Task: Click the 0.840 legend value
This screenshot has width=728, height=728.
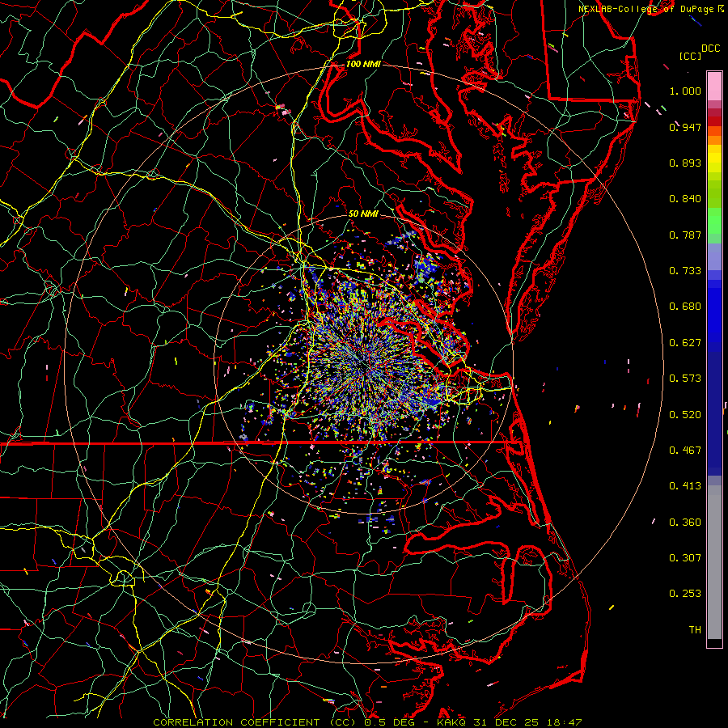Action: 685,199
